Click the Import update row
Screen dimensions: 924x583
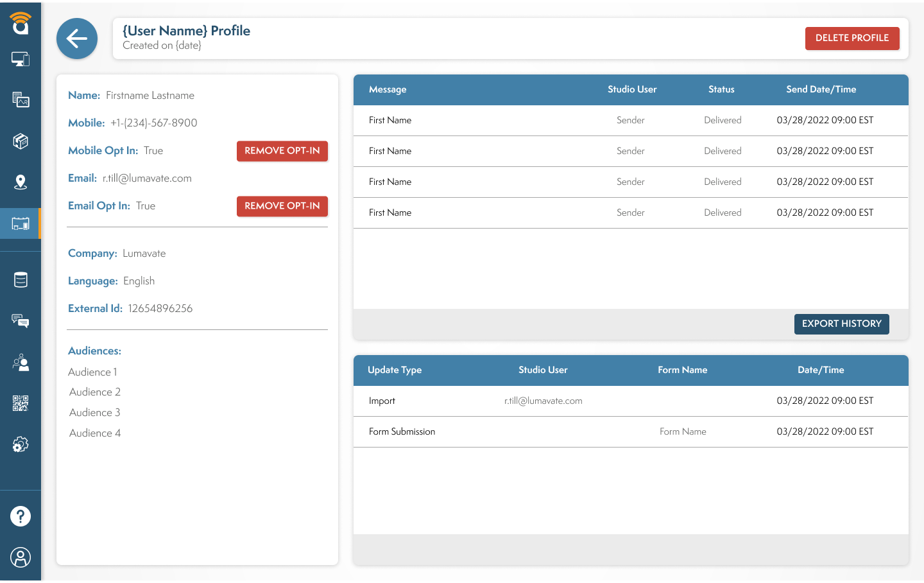click(x=631, y=401)
